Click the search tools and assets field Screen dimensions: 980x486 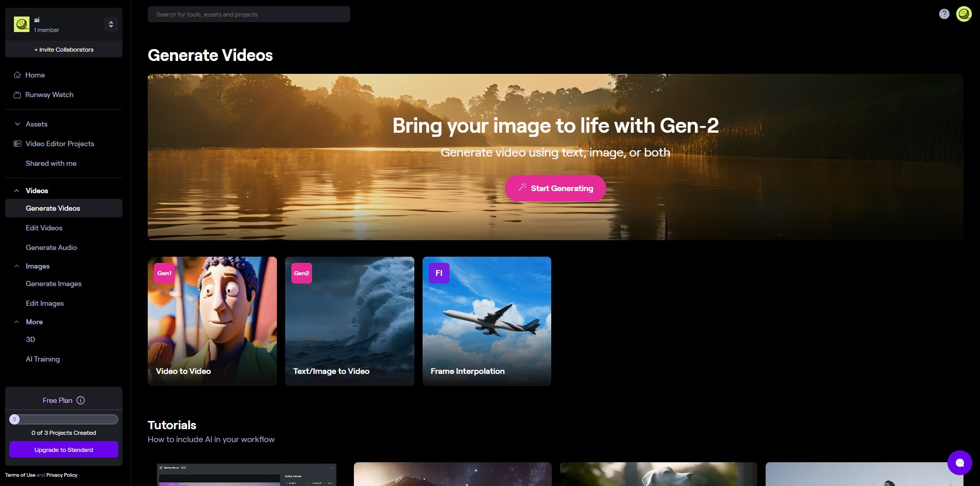point(249,14)
